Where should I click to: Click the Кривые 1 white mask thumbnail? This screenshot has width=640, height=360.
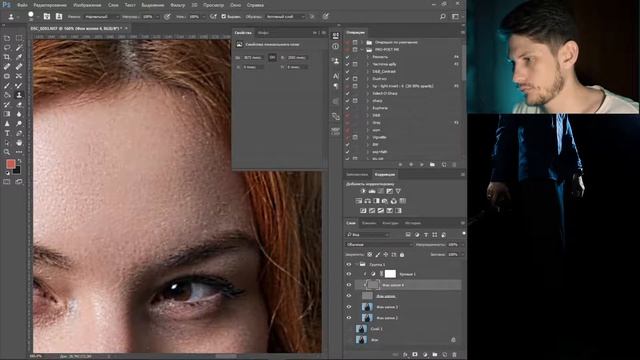coord(390,274)
